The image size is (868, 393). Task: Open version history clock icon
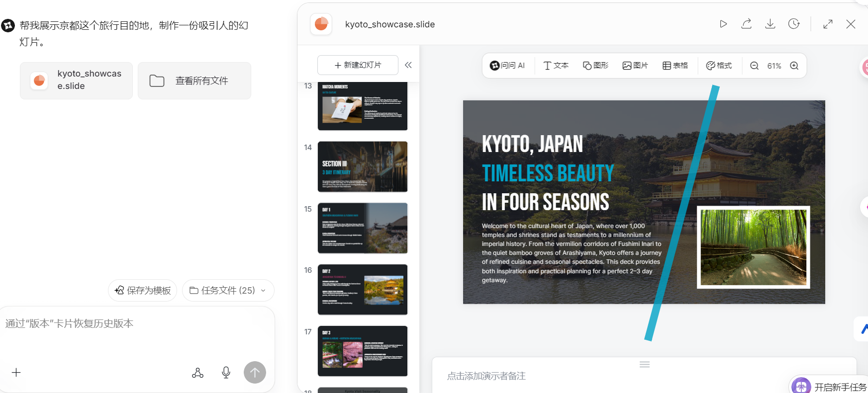(794, 24)
